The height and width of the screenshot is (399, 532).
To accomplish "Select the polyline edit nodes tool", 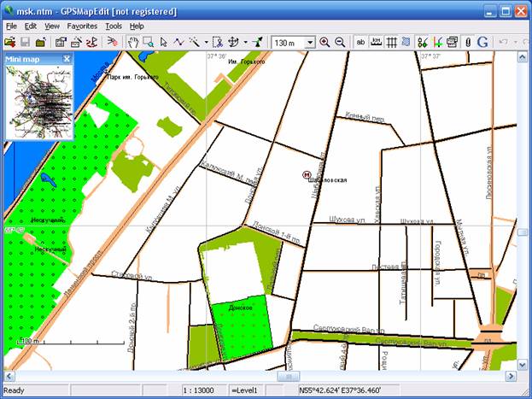I will click(178, 41).
